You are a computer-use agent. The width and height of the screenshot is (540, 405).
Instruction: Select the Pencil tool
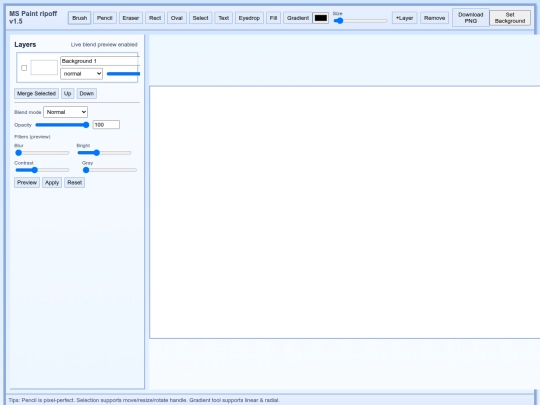(105, 18)
